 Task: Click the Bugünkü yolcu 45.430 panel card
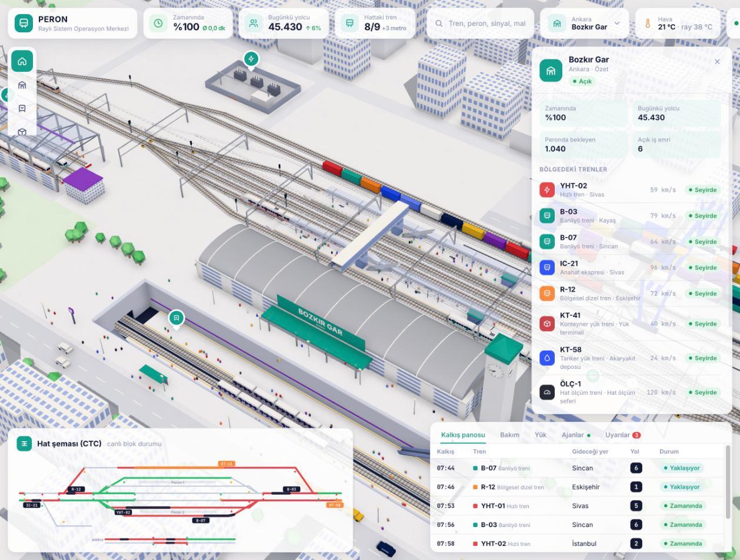(x=677, y=113)
